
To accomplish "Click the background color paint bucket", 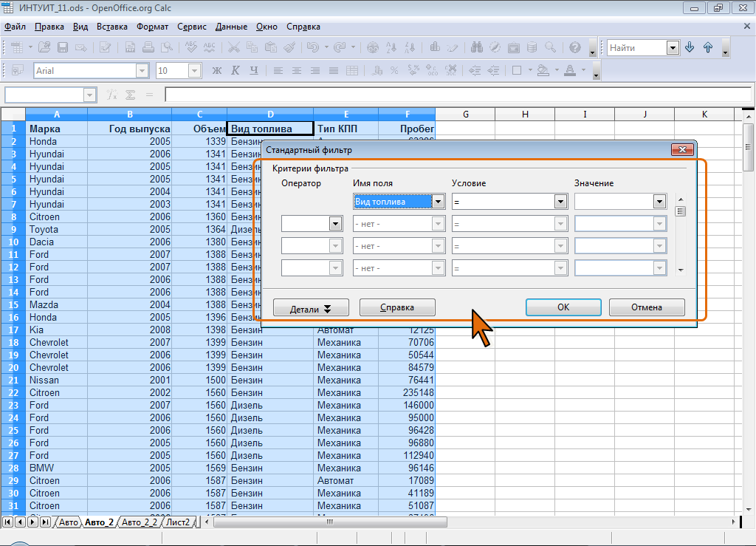I will pos(543,70).
